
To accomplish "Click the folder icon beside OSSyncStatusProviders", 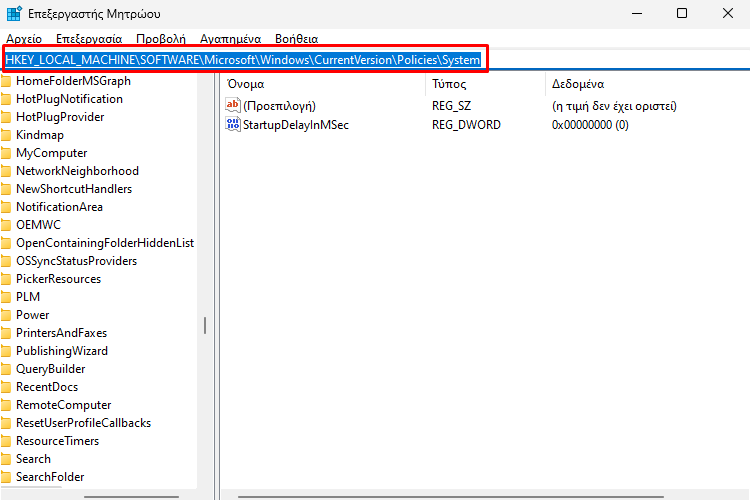I will [6, 261].
